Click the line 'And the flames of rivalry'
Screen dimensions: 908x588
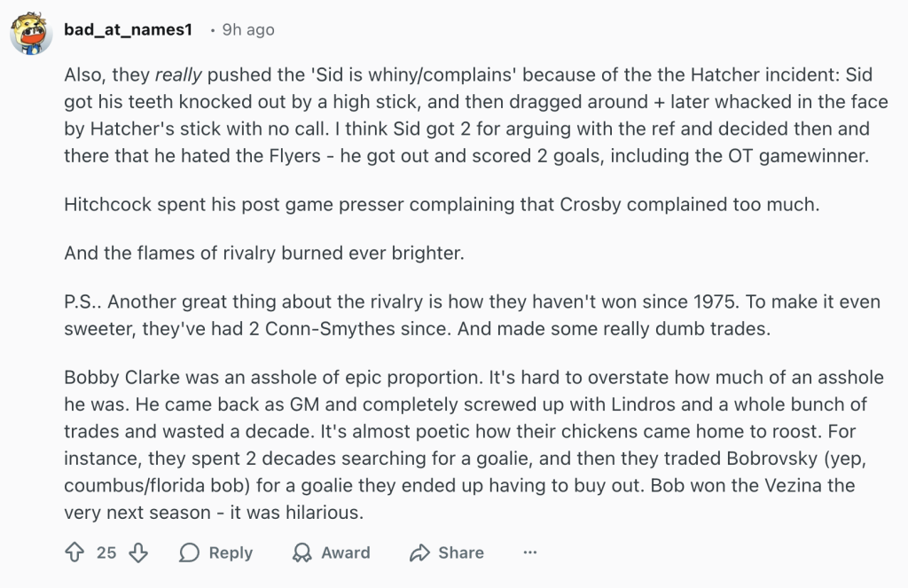[263, 253]
